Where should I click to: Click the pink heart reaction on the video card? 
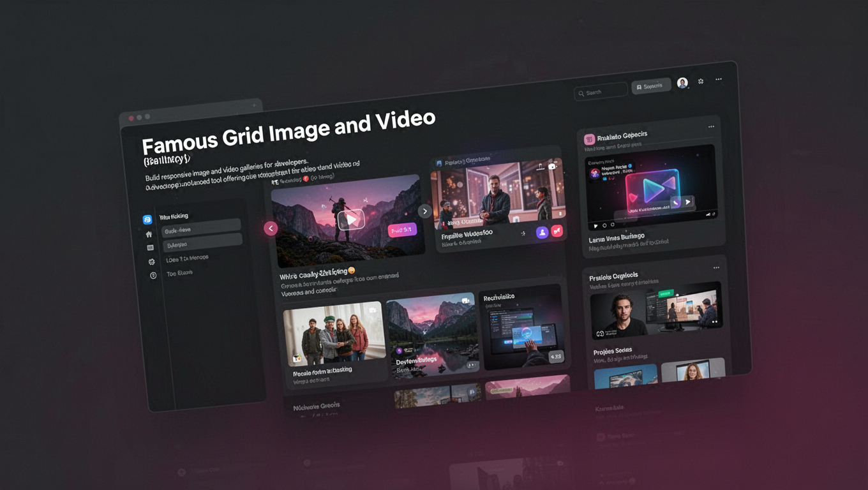pyautogui.click(x=557, y=231)
